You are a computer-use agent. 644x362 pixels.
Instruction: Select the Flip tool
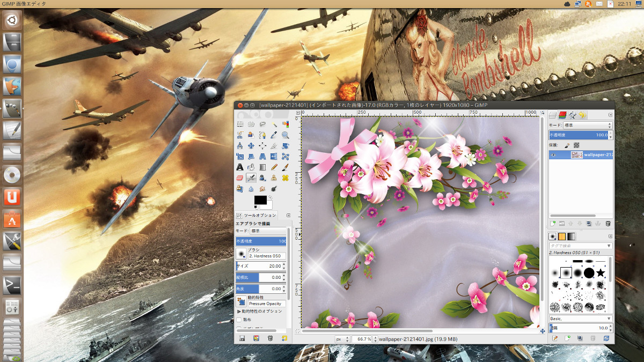pyautogui.click(x=274, y=156)
